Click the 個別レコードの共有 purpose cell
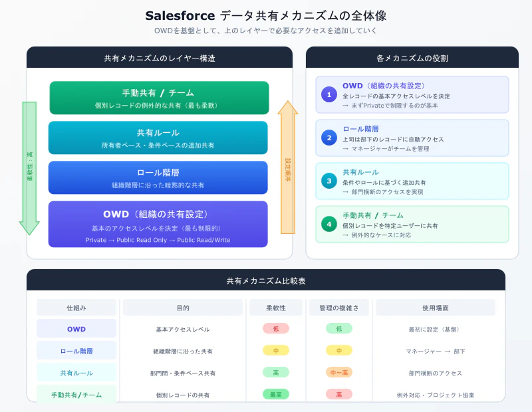The height and width of the screenshot is (412, 532). [183, 395]
